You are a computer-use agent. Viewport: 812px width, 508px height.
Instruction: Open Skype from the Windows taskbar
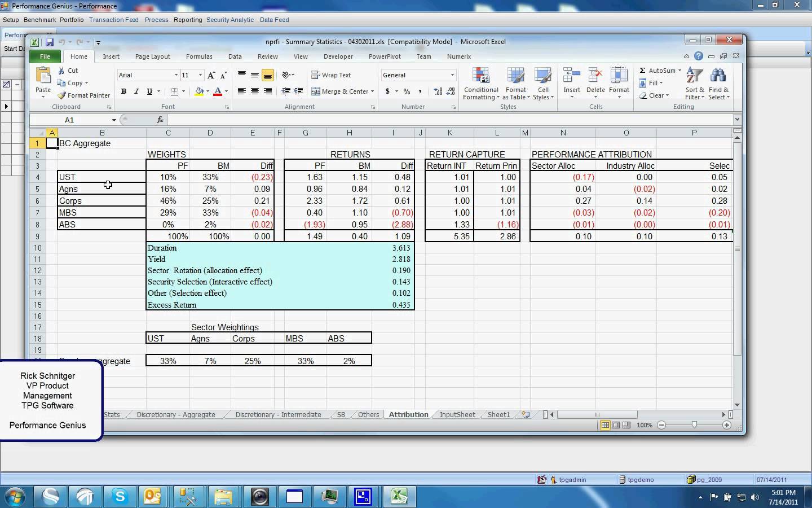point(120,497)
